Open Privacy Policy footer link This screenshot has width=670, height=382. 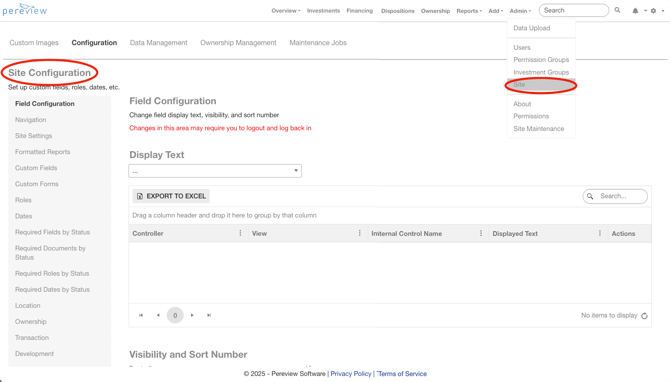coord(351,374)
